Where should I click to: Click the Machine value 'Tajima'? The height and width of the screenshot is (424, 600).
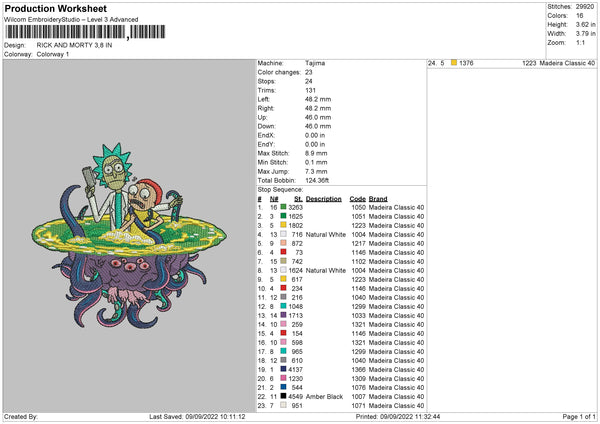(315, 63)
